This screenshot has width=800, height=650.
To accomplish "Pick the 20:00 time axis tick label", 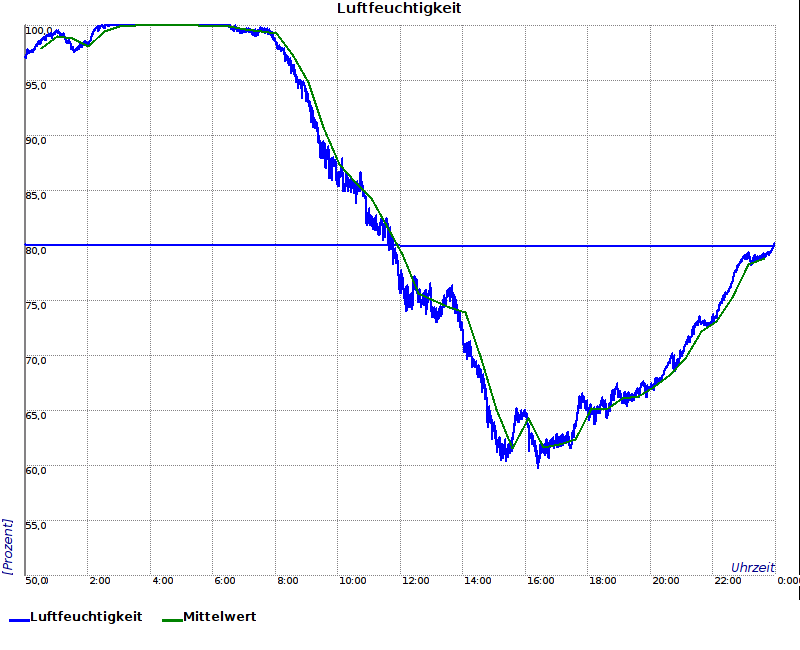I will click(x=666, y=580).
